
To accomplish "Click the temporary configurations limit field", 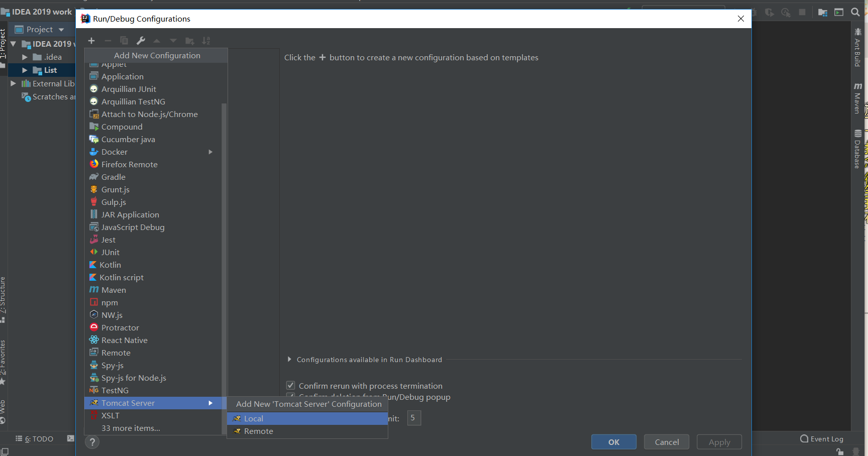I will tap(414, 418).
